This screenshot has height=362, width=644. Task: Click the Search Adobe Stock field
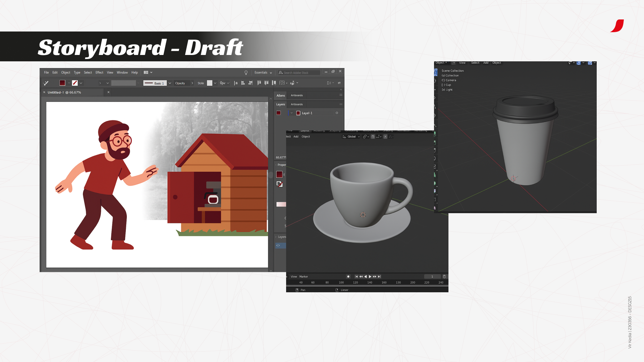pyautogui.click(x=299, y=73)
